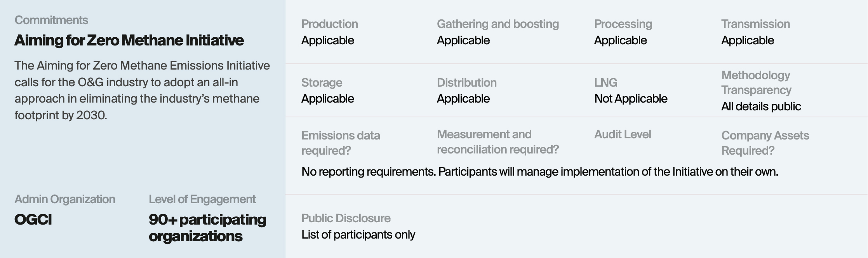Select the Commitments category label

tap(51, 20)
